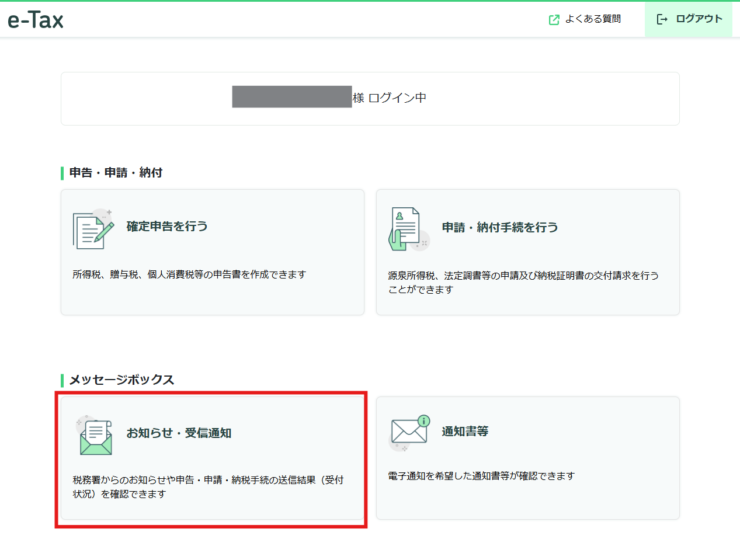Open the 申請・納付手続を行う card
The width and height of the screenshot is (740, 560).
pos(527,252)
